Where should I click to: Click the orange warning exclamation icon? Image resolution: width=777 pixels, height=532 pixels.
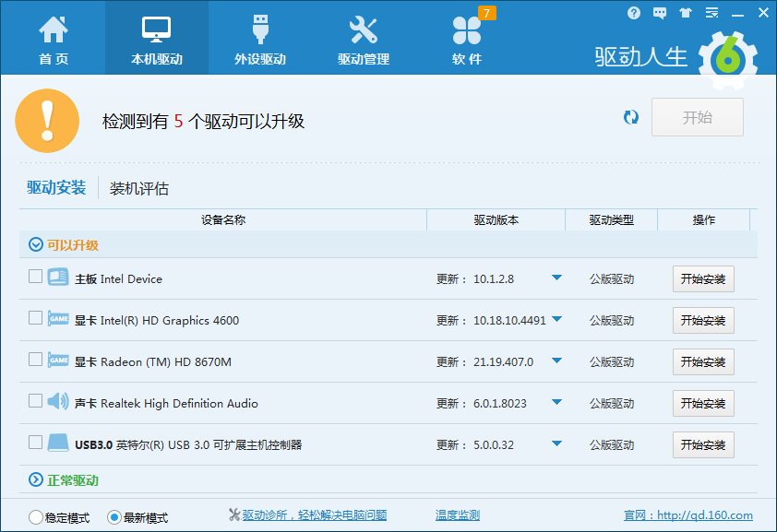point(47,121)
